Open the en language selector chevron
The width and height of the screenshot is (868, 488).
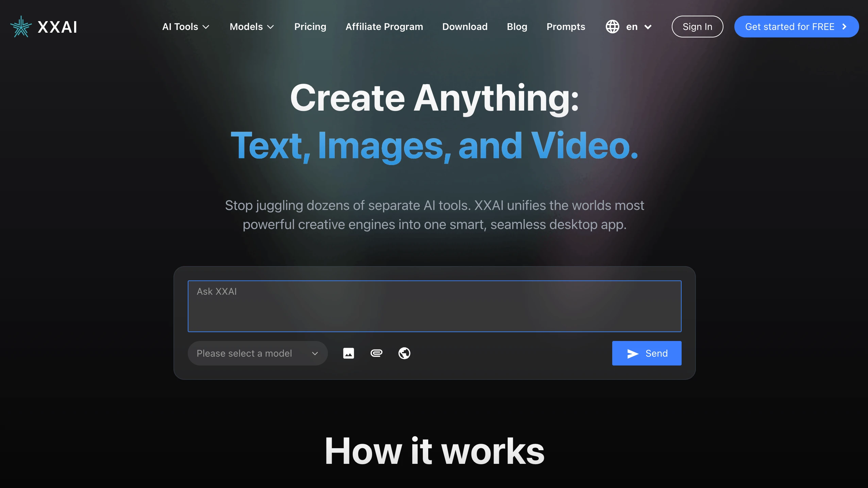tap(648, 27)
